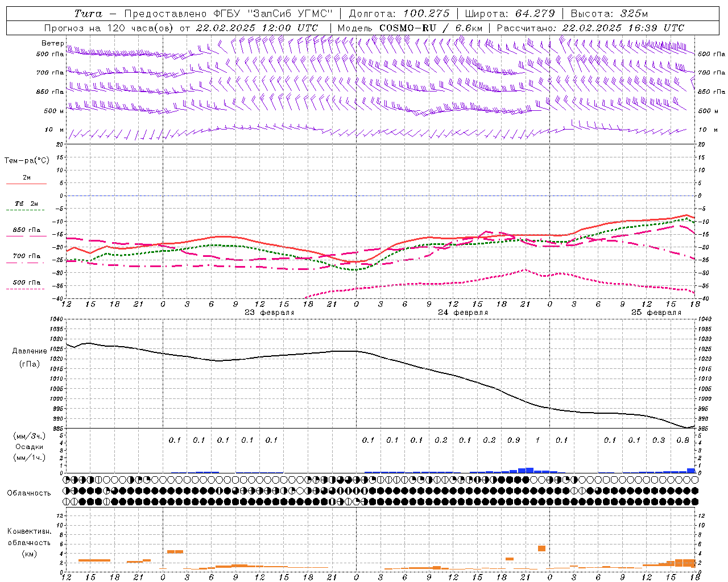Select the "Долгота: 100.275" header field
Image resolution: width=728 pixels, height=582 pixels.
pyautogui.click(x=399, y=14)
